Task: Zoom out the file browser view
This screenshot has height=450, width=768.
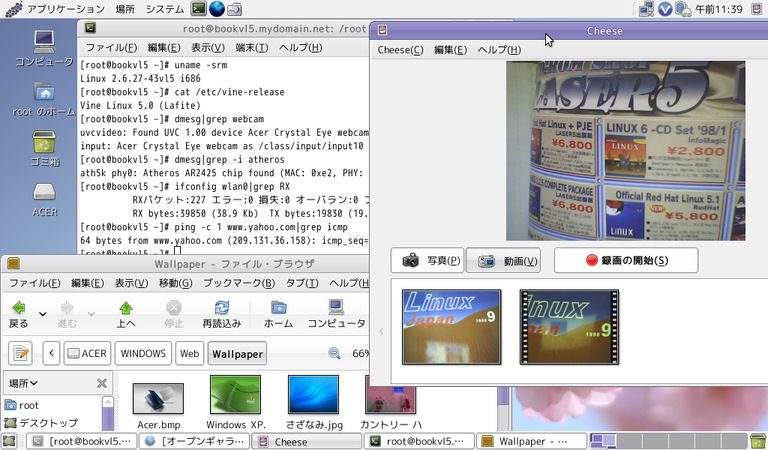Action: point(335,353)
